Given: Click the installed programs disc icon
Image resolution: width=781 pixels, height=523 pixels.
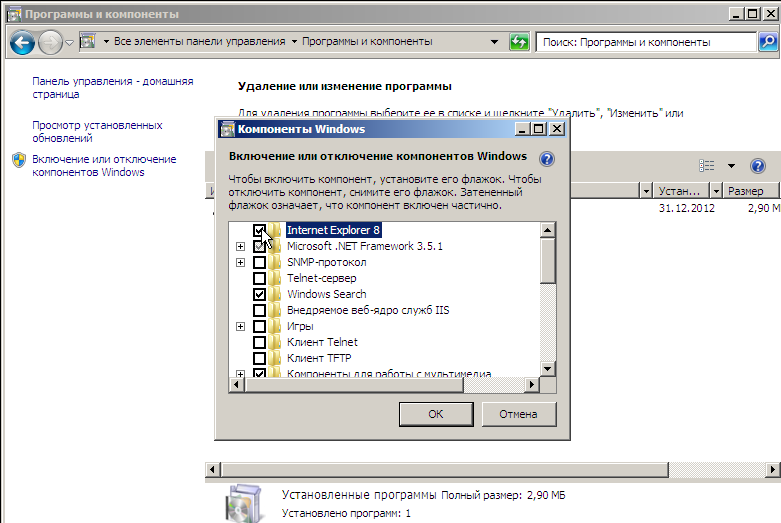Looking at the screenshot, I should click(x=243, y=504).
